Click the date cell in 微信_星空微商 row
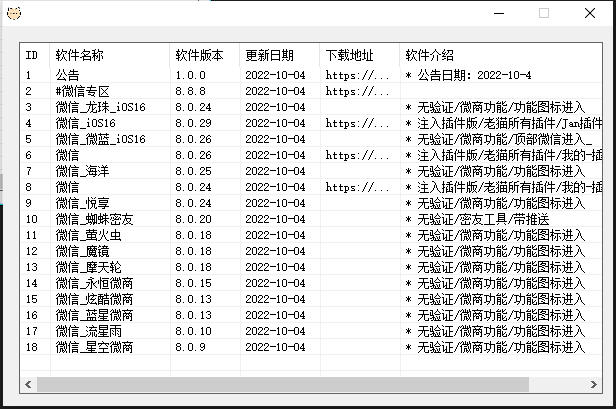Screen dimensions: 616x409 (x=275, y=347)
